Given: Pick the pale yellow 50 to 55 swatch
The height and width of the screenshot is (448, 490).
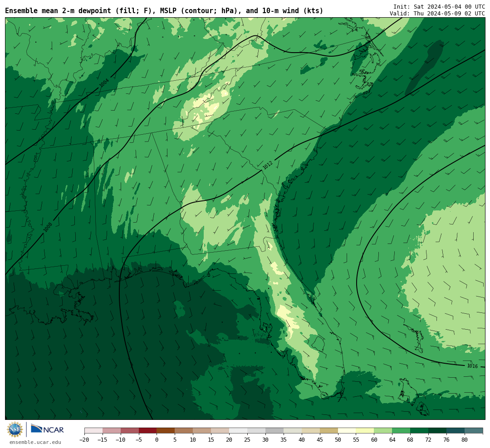Looking at the screenshot, I should click(347, 431).
